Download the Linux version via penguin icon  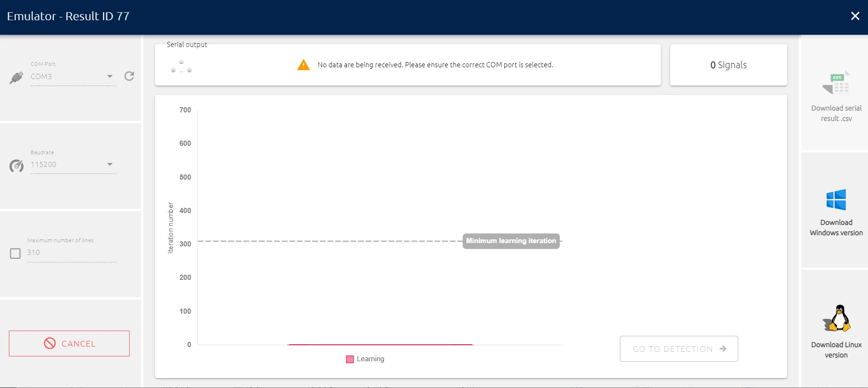(x=836, y=318)
